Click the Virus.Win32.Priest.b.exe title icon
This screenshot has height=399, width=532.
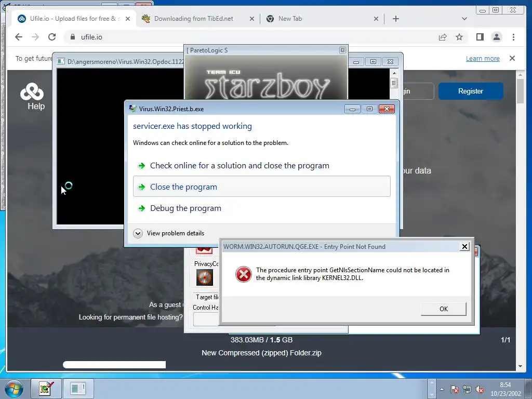click(x=132, y=109)
